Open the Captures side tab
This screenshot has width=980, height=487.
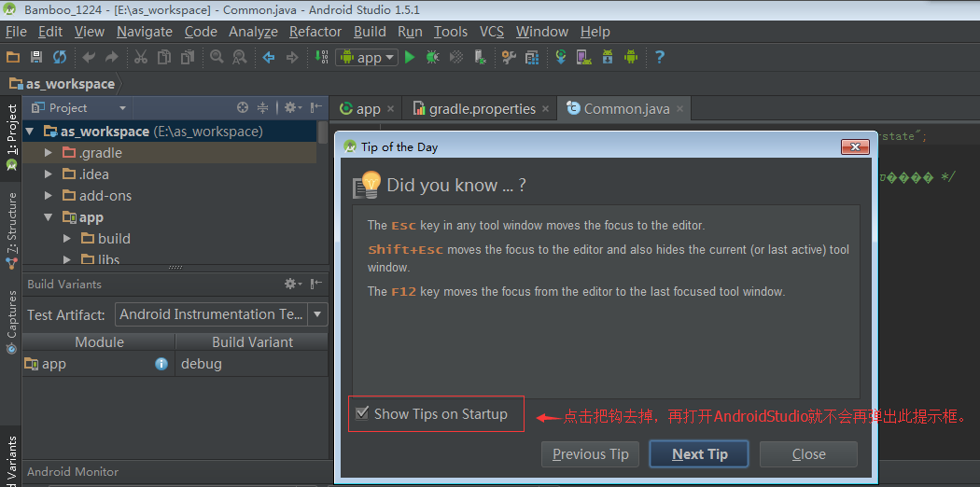pyautogui.click(x=11, y=322)
